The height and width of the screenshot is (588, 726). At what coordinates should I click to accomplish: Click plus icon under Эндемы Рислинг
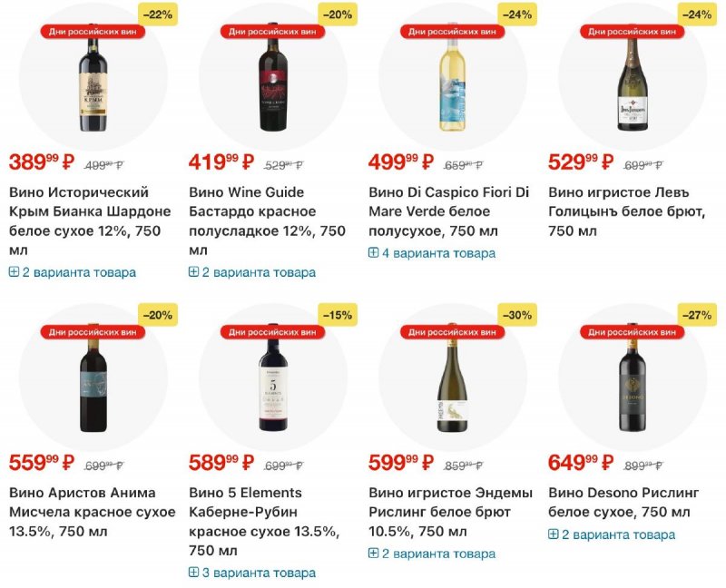tap(374, 554)
